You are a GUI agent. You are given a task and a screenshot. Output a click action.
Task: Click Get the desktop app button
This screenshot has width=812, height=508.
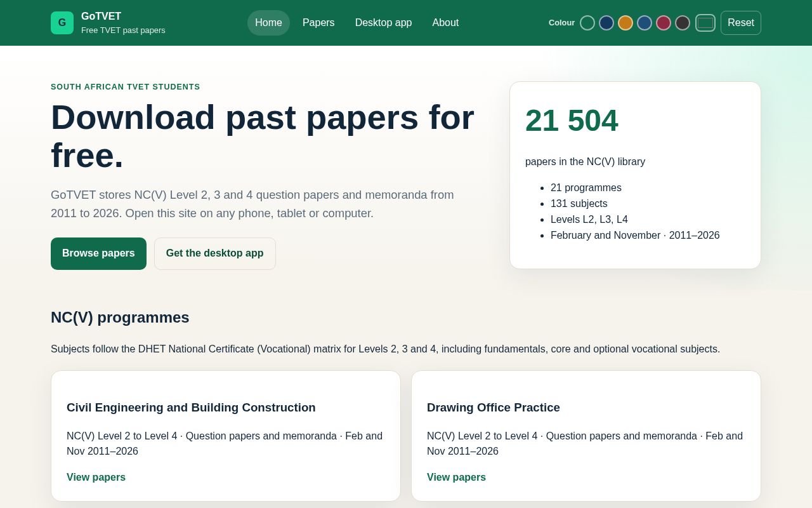pyautogui.click(x=215, y=253)
